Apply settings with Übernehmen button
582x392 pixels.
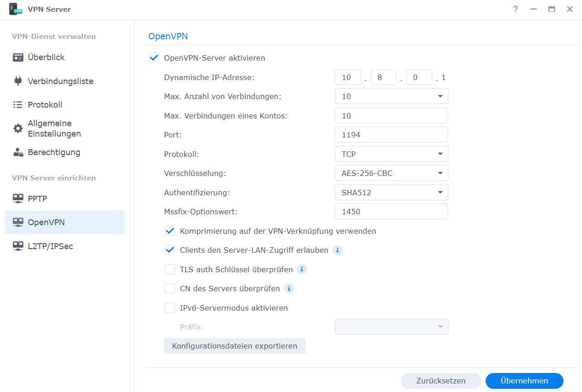(x=524, y=381)
